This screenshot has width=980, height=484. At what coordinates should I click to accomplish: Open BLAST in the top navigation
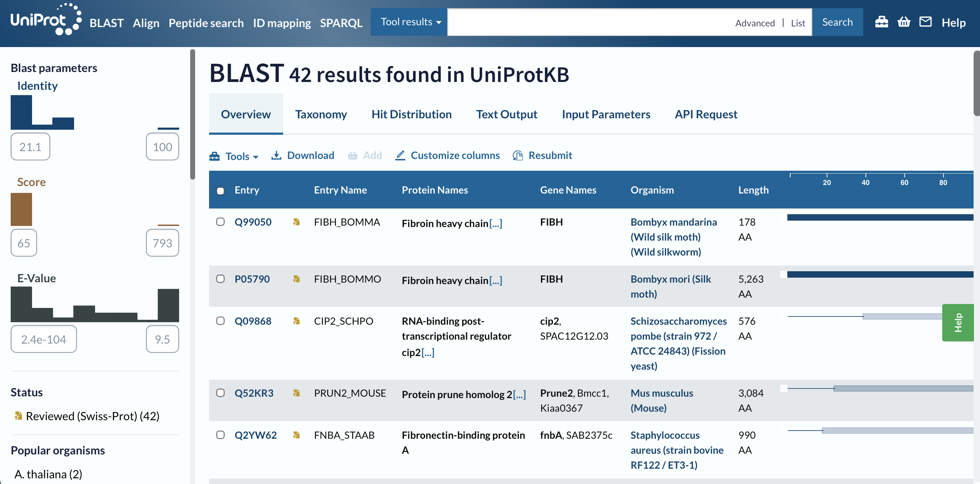[106, 23]
